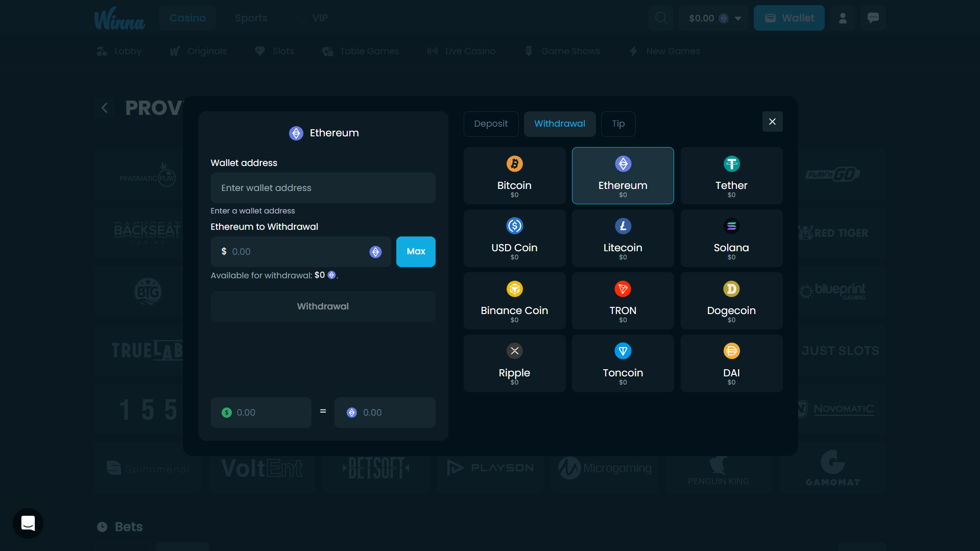Choose the Tether coin tile

731,176
